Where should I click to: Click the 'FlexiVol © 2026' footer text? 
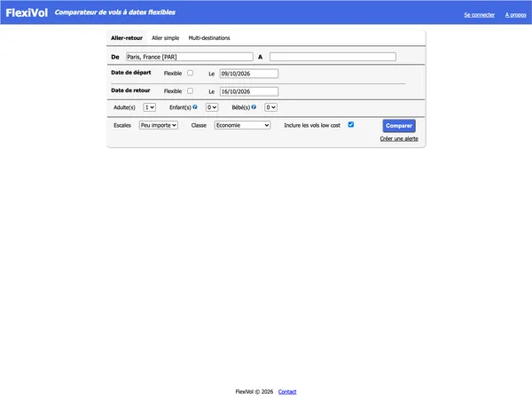(x=254, y=392)
